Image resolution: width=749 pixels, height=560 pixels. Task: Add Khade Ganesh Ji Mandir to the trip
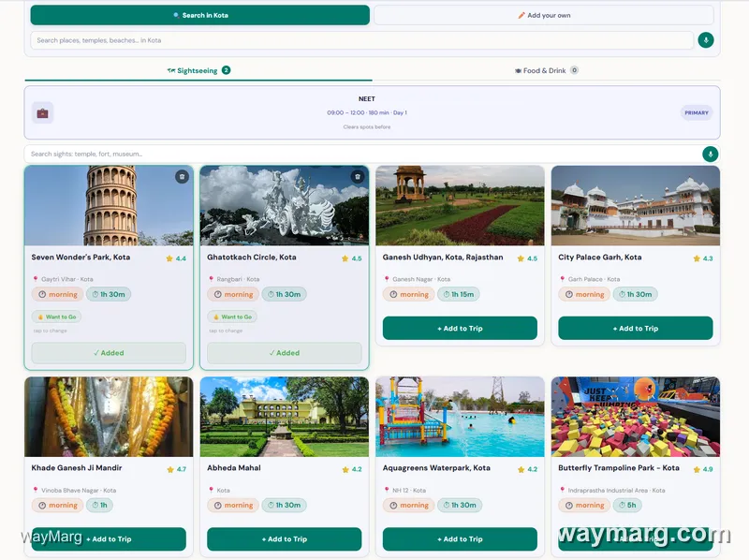109,539
